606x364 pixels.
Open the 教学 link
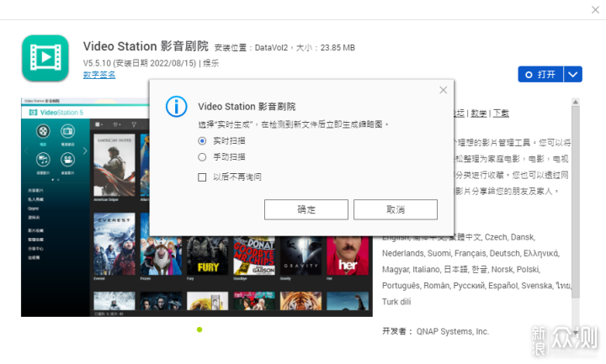478,113
